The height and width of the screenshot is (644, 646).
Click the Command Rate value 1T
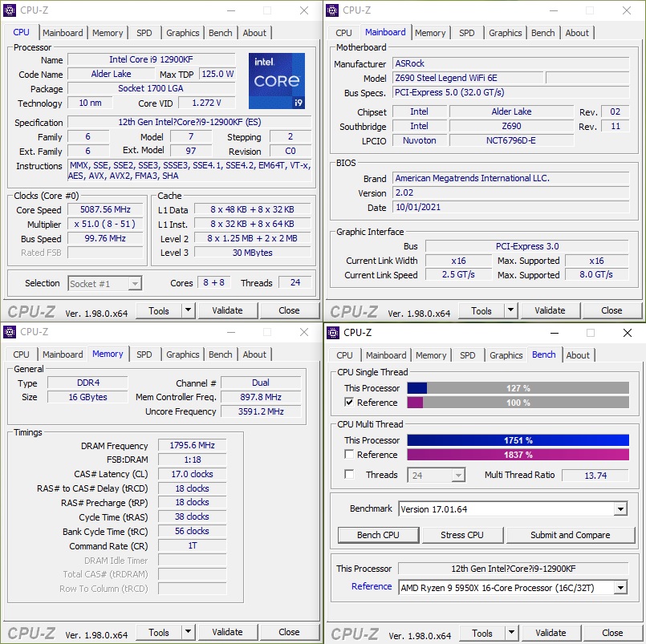[x=192, y=545]
